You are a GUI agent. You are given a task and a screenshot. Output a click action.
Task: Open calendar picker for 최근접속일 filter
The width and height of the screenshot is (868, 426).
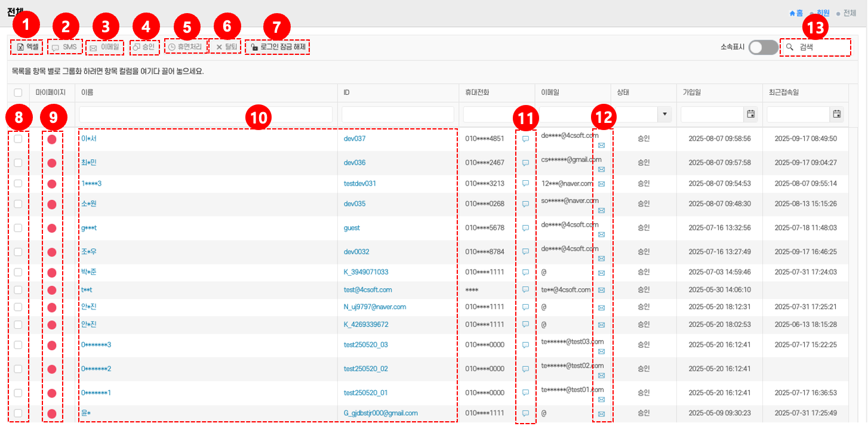click(837, 114)
